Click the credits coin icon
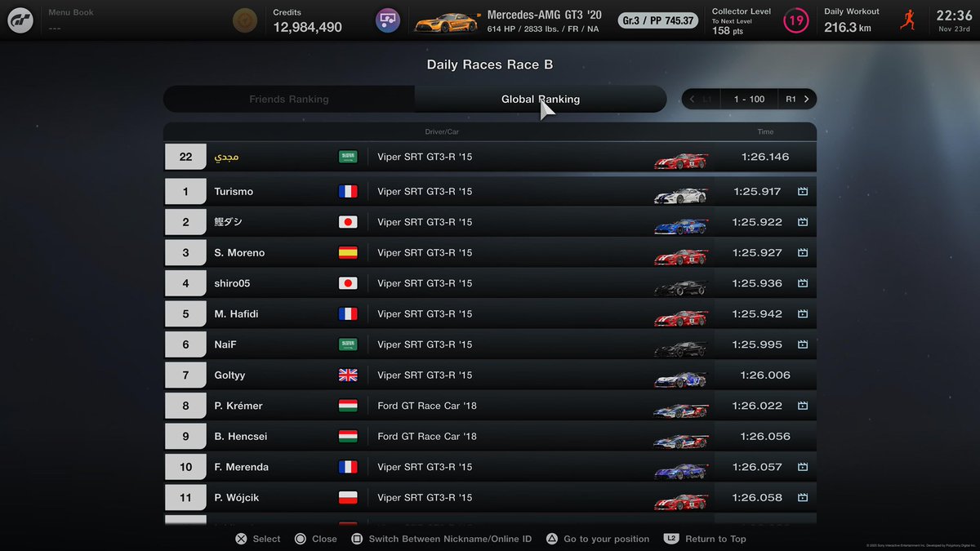The width and height of the screenshot is (980, 551). pos(243,20)
